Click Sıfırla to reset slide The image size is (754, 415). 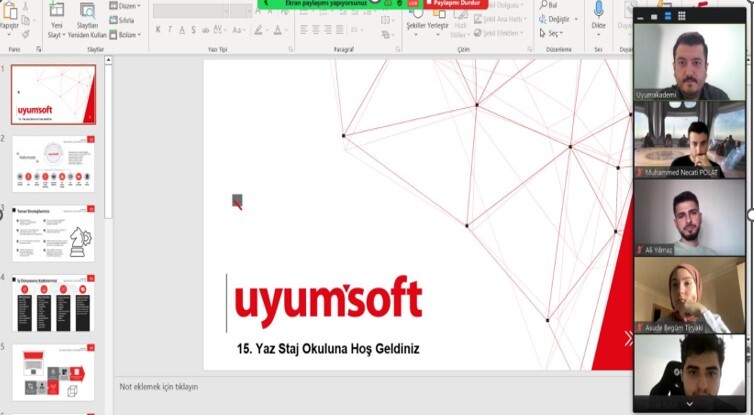122,20
